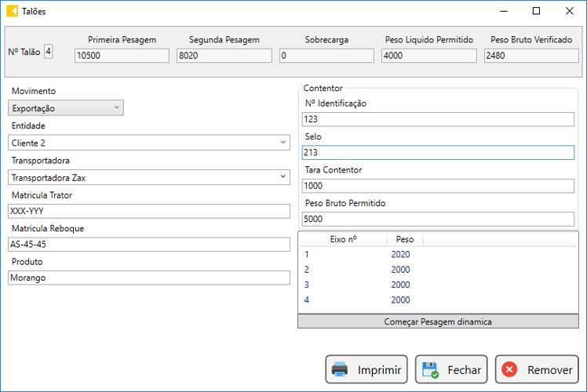Start dynamic weighing with Começar Pesagem dinamica
The height and width of the screenshot is (392, 587).
click(438, 321)
